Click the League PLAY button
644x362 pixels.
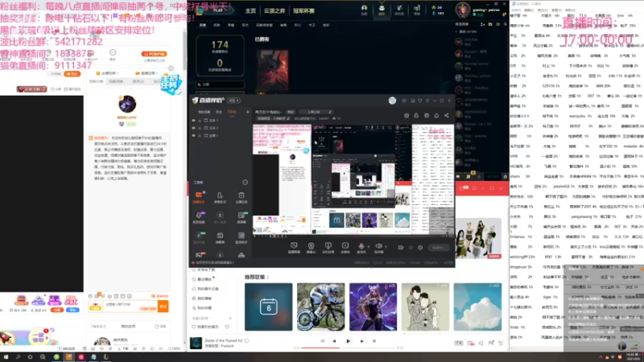(x=217, y=10)
